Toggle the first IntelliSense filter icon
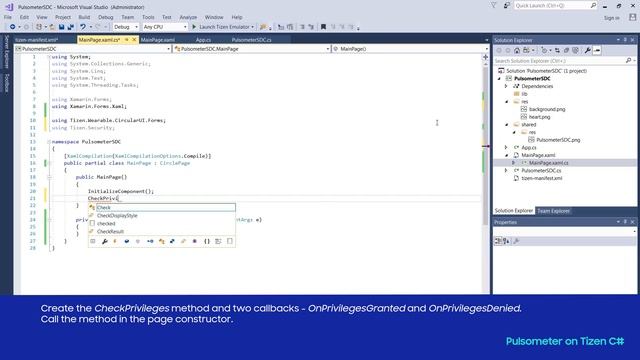 pos(93,241)
